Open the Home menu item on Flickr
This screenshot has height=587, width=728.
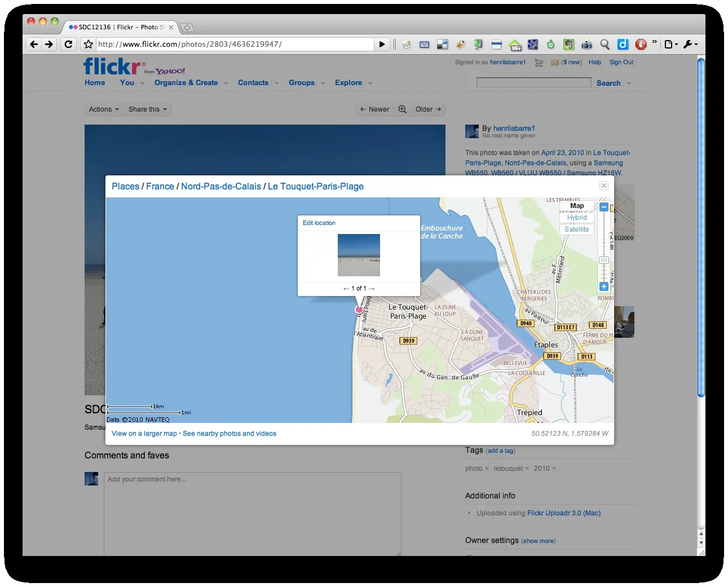[x=95, y=83]
